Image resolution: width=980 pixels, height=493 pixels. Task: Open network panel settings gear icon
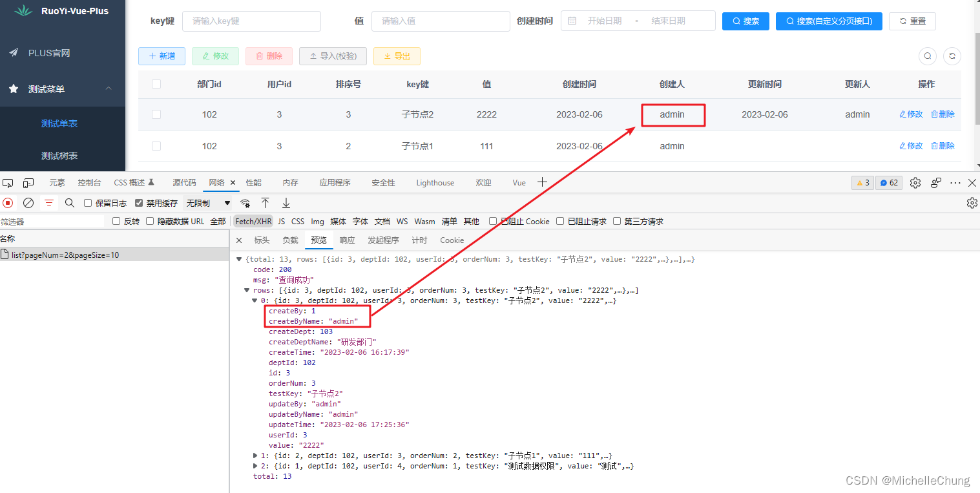pyautogui.click(x=972, y=203)
